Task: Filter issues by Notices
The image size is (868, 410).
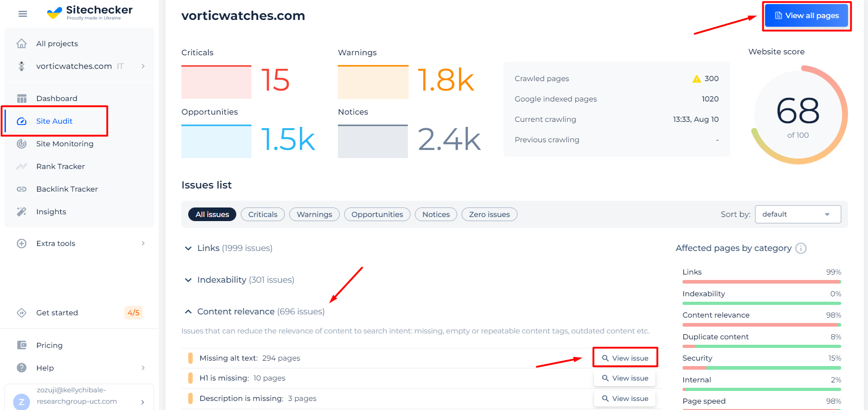Action: click(436, 214)
